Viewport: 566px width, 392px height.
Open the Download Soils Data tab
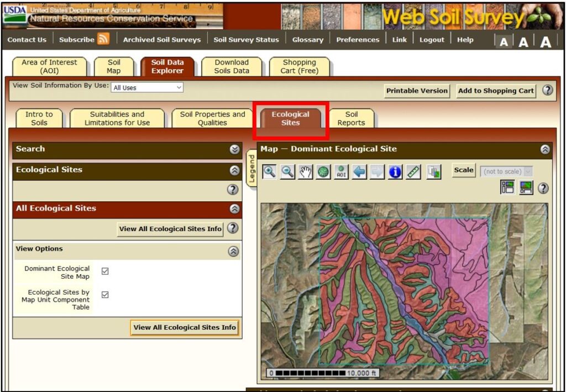pos(232,67)
